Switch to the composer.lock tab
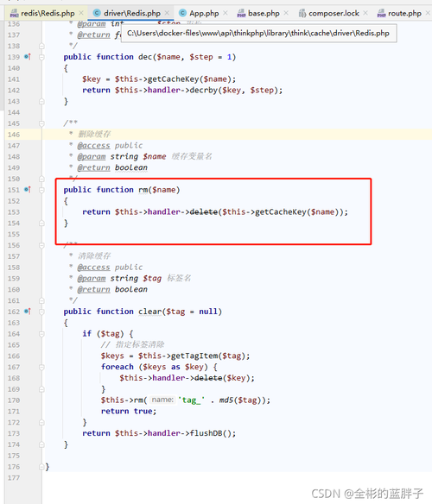Image resolution: width=432 pixels, height=504 pixels. point(334,13)
